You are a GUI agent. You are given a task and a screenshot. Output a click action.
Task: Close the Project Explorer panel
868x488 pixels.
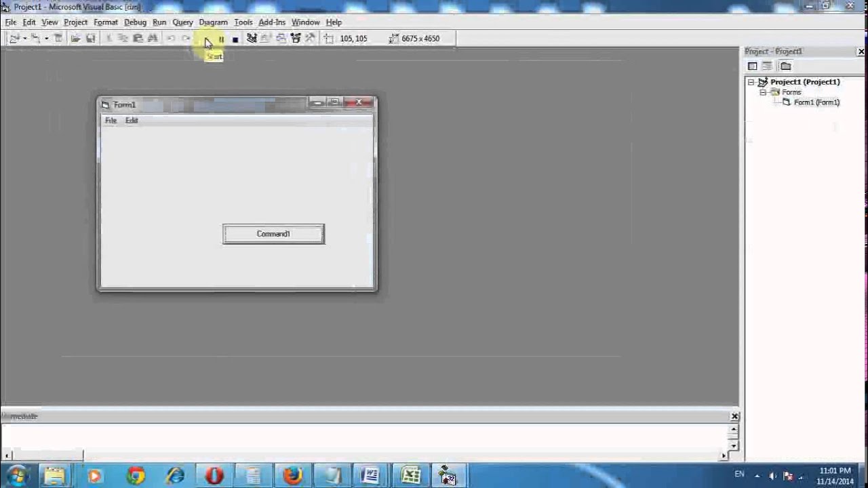pyautogui.click(x=861, y=52)
